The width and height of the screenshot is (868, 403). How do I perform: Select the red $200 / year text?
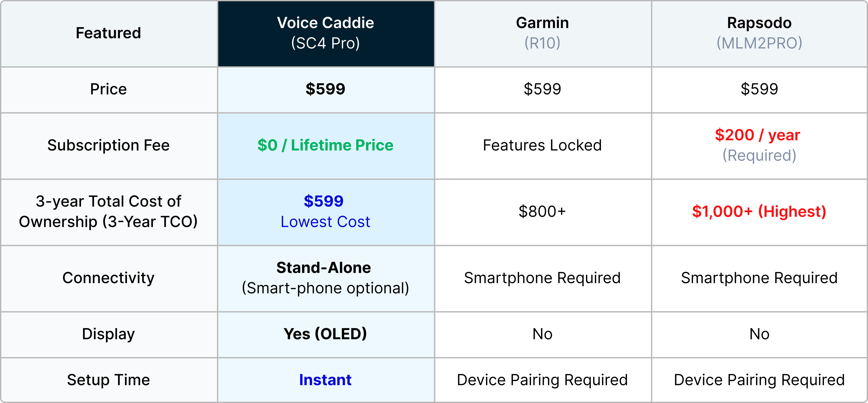(x=758, y=135)
